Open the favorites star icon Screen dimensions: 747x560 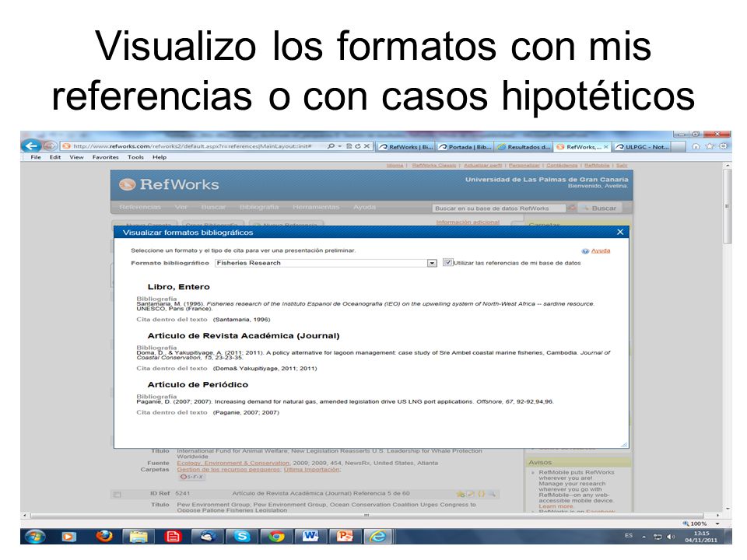710,146
